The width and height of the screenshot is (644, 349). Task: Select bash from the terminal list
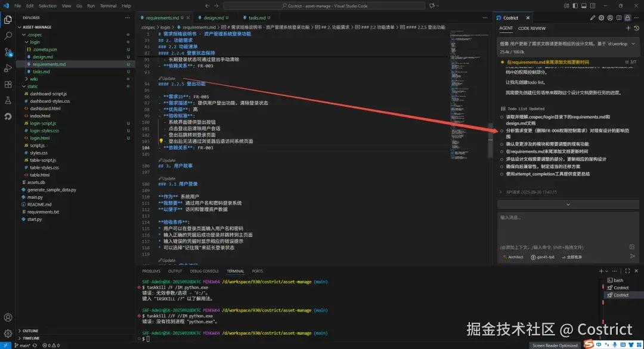617,280
